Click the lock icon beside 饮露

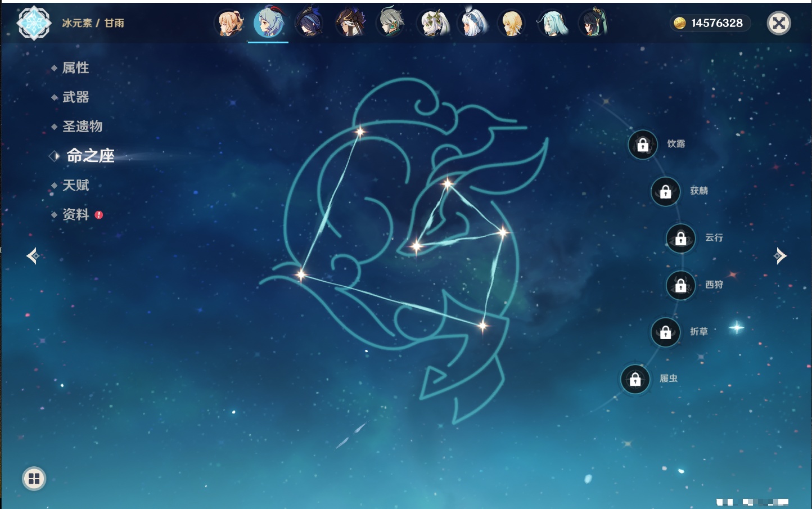coord(643,145)
